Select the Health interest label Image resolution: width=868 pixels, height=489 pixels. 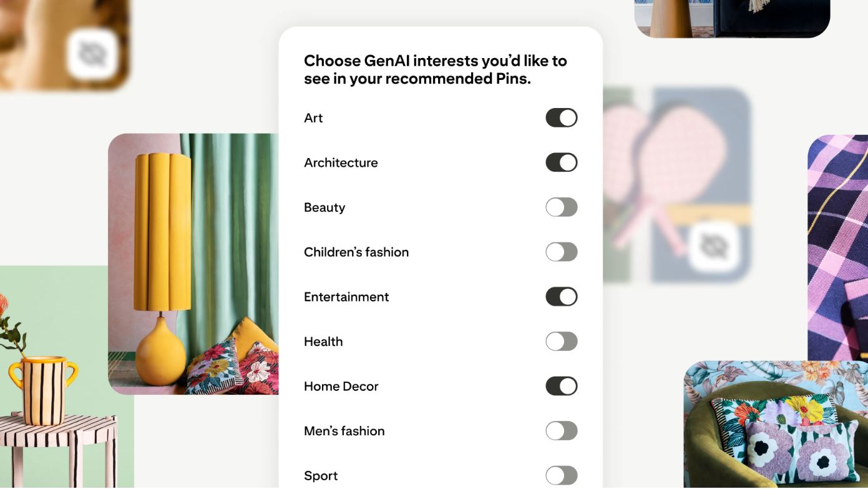pyautogui.click(x=323, y=341)
